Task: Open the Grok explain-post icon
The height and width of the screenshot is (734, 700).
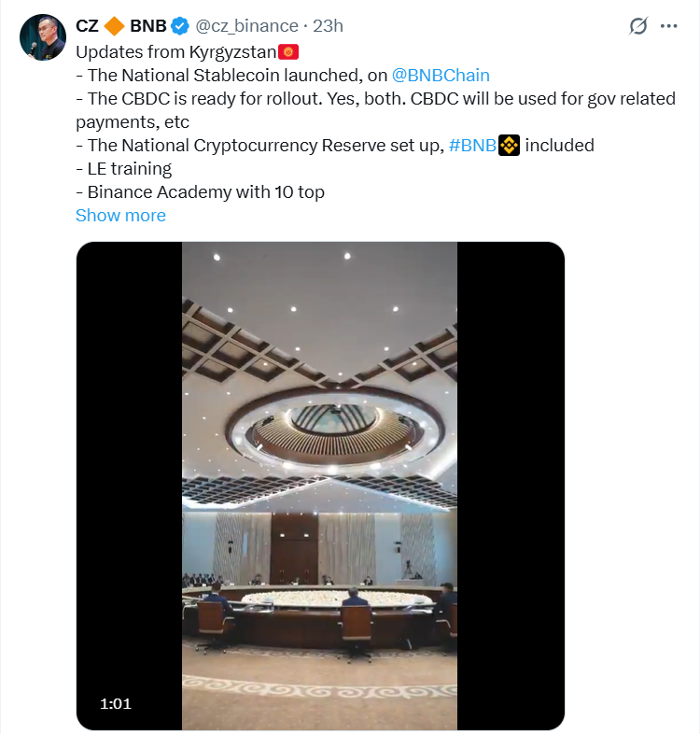Action: pos(638,26)
